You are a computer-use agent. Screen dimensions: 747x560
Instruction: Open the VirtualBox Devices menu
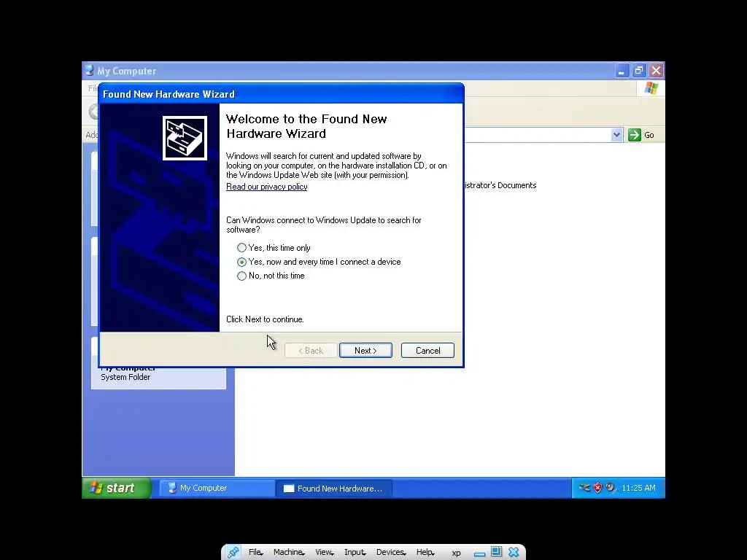point(391,553)
